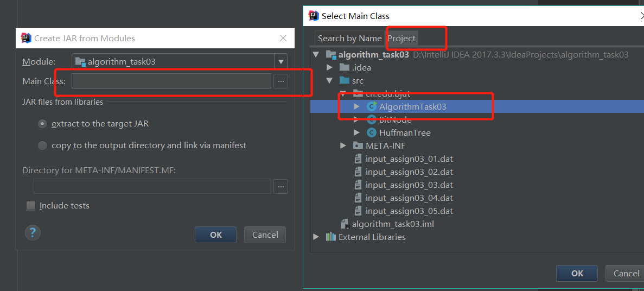Focus the Main Class input field
644x291 pixels.
pyautogui.click(x=171, y=81)
